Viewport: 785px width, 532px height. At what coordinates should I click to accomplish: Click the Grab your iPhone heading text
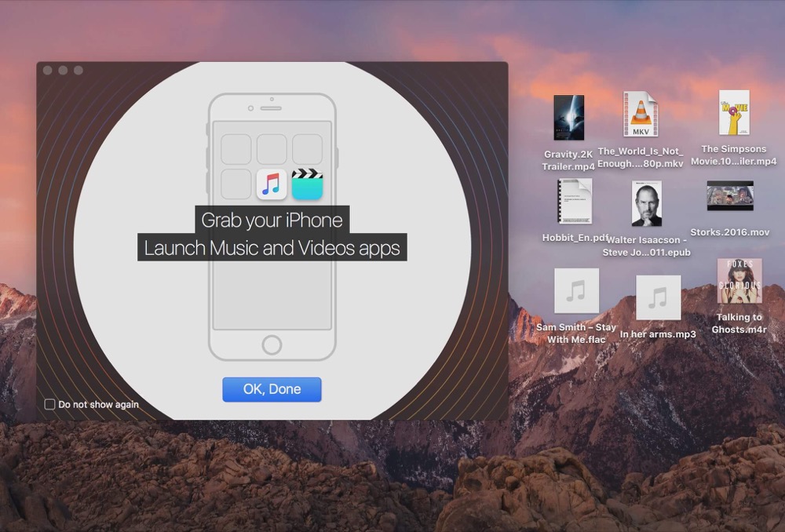click(x=272, y=220)
